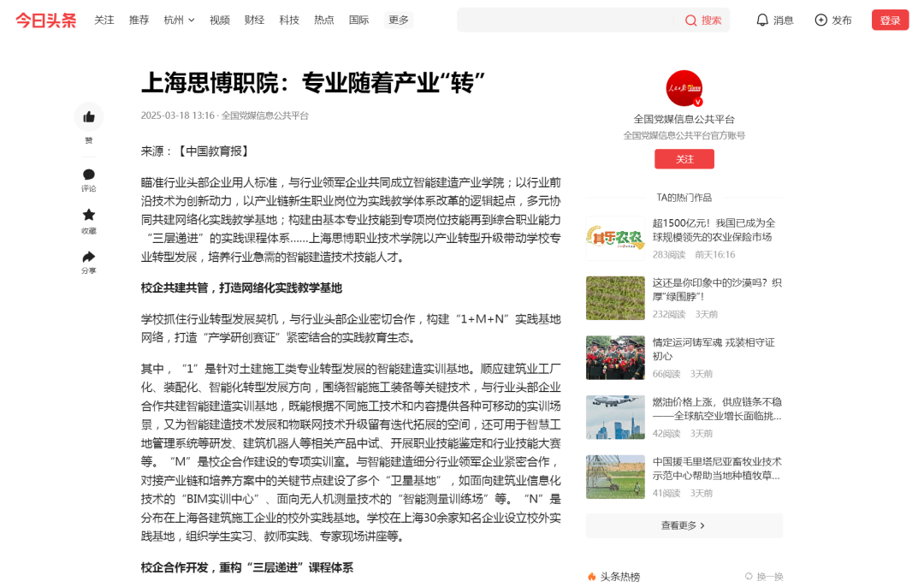This screenshot has height=587, width=924.
Task: Open 情定运河铸军魂 article
Action: click(714, 349)
